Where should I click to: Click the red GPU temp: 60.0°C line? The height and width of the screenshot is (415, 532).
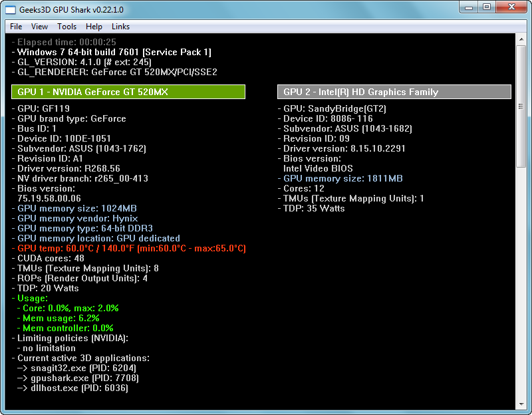tap(129, 248)
